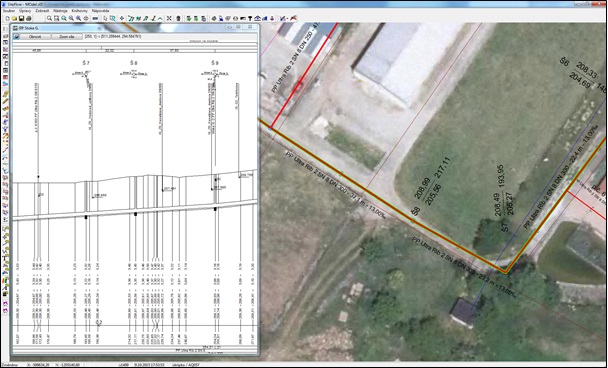Viewport: 608px width, 368px height.
Task: Click the coordinates text field in profile window
Action: coord(113,36)
